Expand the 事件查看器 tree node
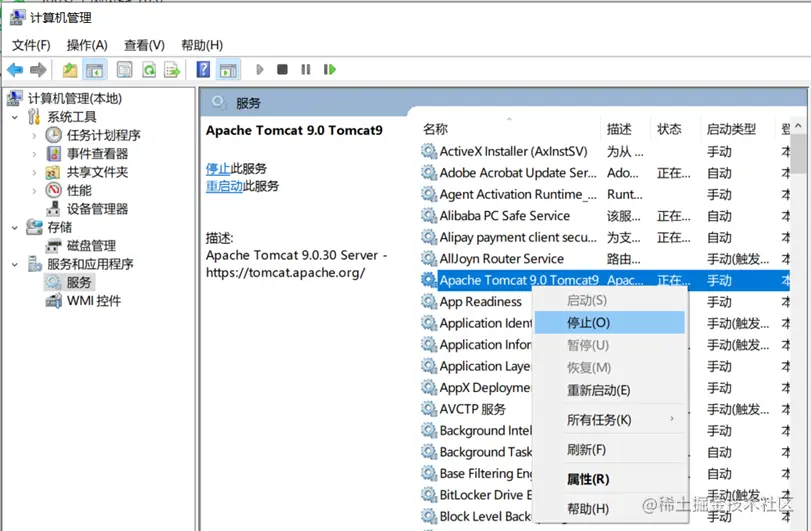 tap(34, 154)
